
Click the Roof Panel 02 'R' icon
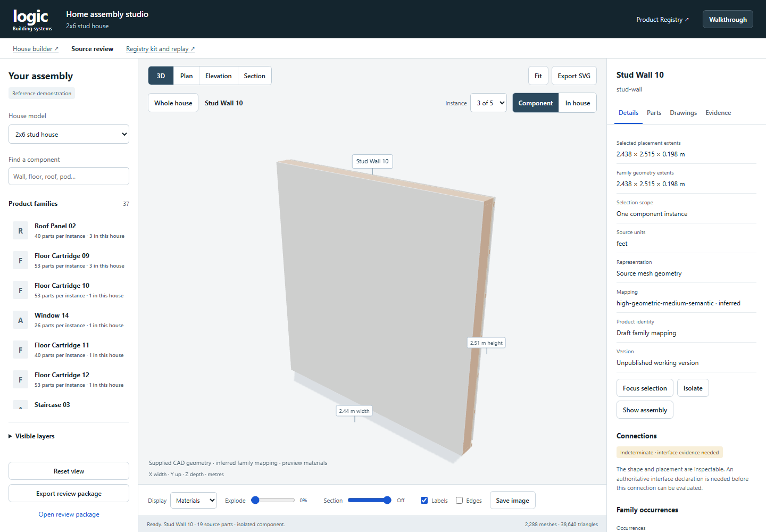click(20, 231)
